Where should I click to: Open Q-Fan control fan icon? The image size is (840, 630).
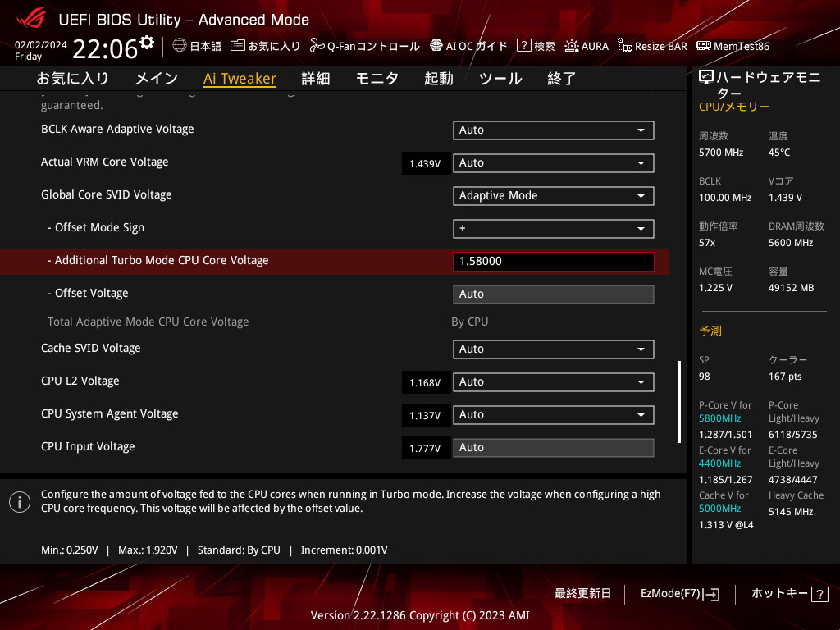point(317,46)
